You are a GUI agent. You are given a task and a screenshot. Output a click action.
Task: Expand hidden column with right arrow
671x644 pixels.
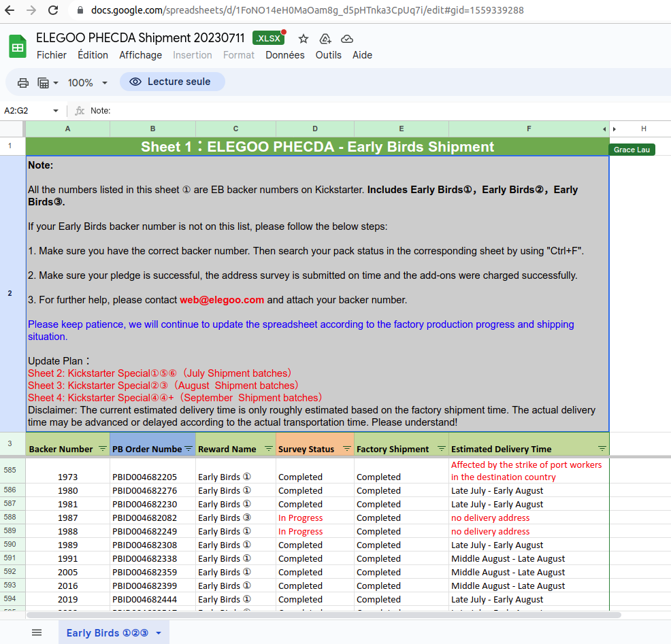614,129
